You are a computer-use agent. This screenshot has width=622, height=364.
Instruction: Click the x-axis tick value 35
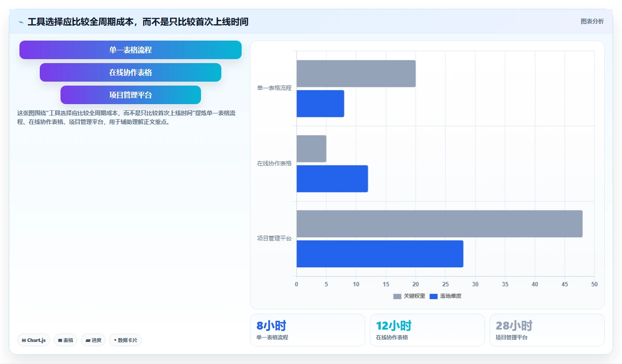pos(505,284)
